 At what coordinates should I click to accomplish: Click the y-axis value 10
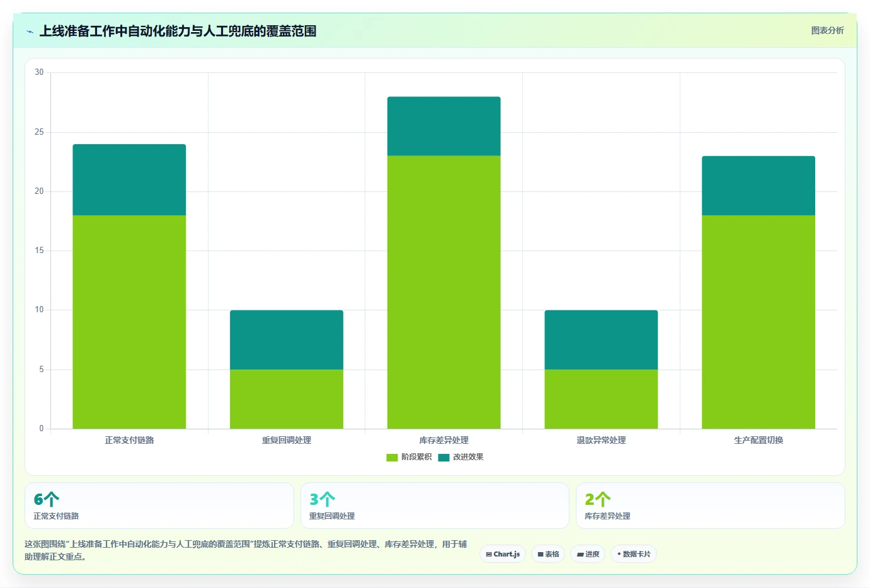pos(39,310)
